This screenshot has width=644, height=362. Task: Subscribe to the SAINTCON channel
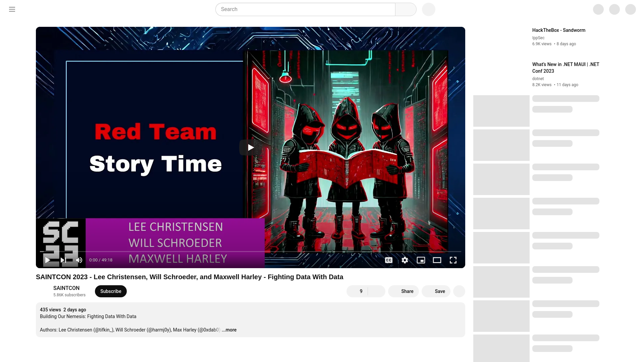111,291
